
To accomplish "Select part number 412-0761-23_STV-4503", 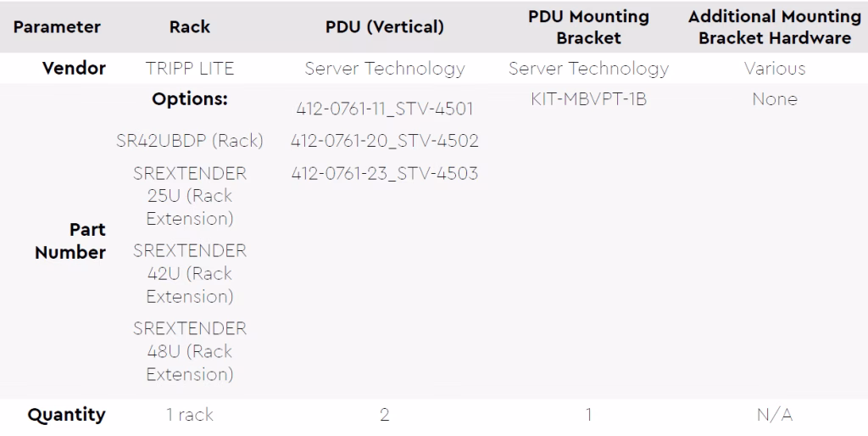I will [x=385, y=173].
